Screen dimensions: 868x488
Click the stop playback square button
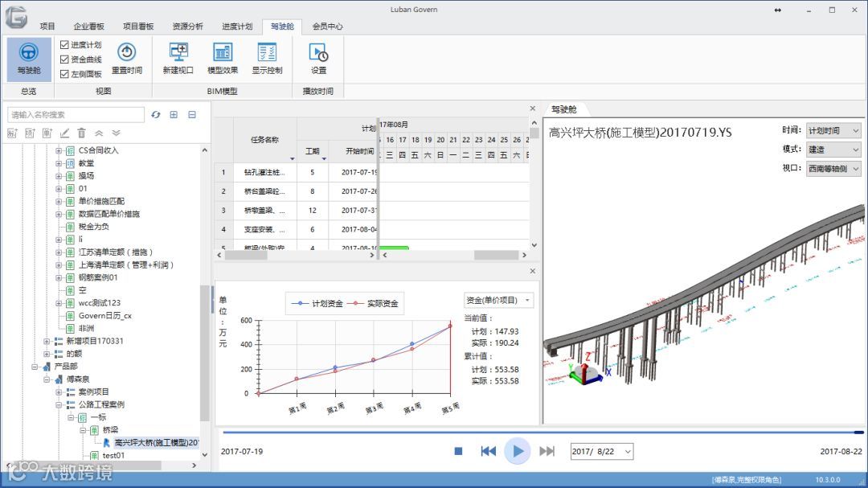tap(458, 452)
